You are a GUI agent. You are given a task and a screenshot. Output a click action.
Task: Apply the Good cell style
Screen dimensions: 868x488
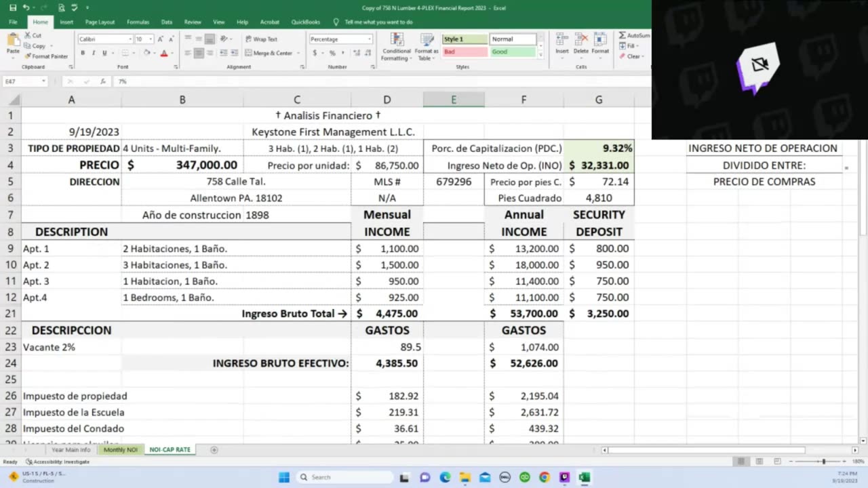(x=512, y=52)
